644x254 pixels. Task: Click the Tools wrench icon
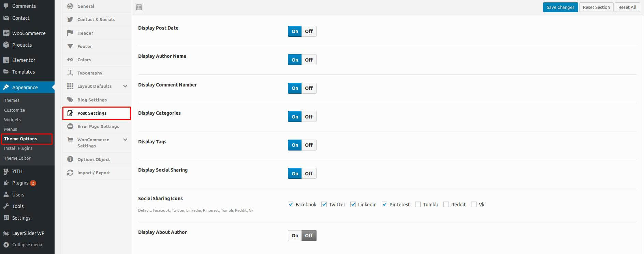point(6,206)
